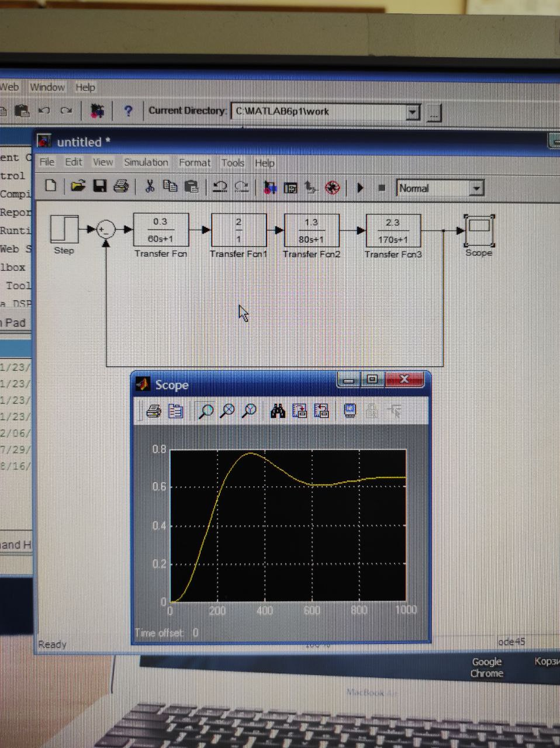
Task: Select the Transfer Fcn1 gain block
Action: [238, 230]
